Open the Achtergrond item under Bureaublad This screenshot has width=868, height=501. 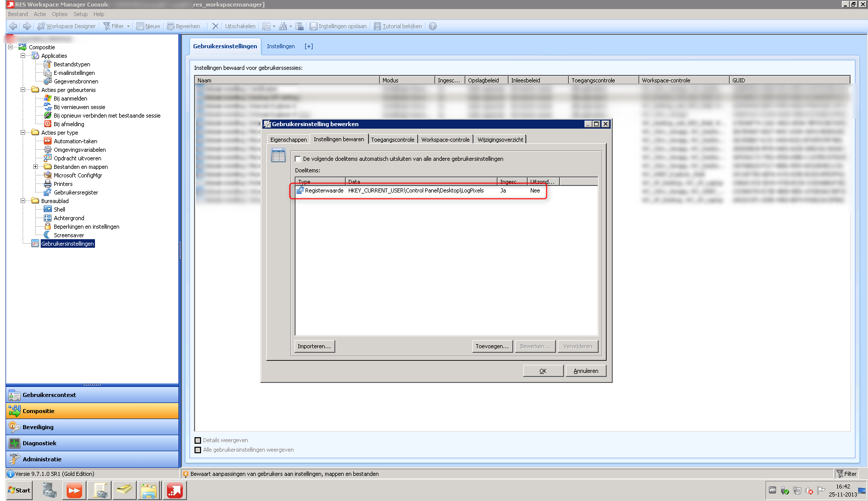[x=69, y=218]
